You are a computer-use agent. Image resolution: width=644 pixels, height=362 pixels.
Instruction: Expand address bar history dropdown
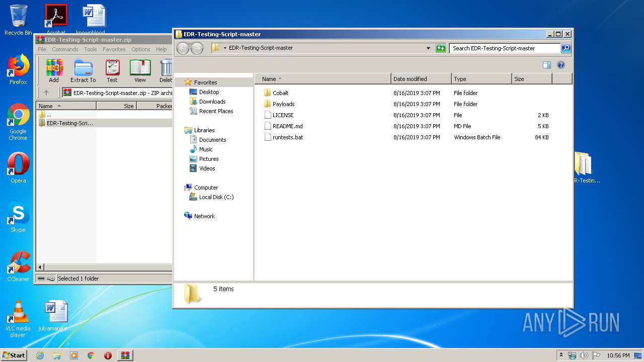coord(428,48)
